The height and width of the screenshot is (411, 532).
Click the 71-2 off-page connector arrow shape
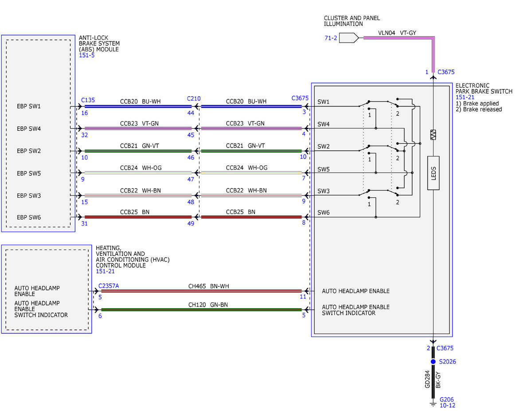pos(350,38)
